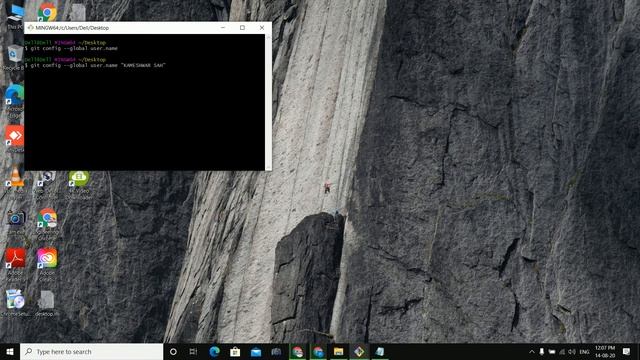Open the Mail app from the taskbar
The width and height of the screenshot is (640, 360).
click(x=256, y=351)
